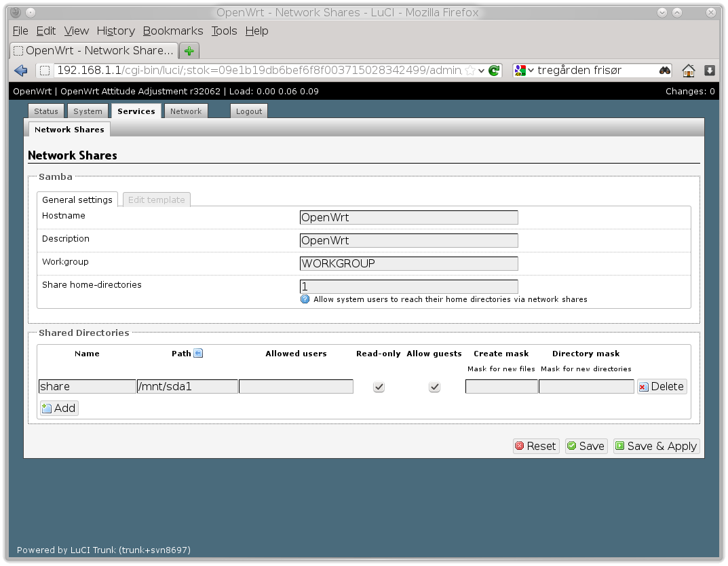The width and height of the screenshot is (728, 566).
Task: Select the Services tab
Action: tap(136, 111)
